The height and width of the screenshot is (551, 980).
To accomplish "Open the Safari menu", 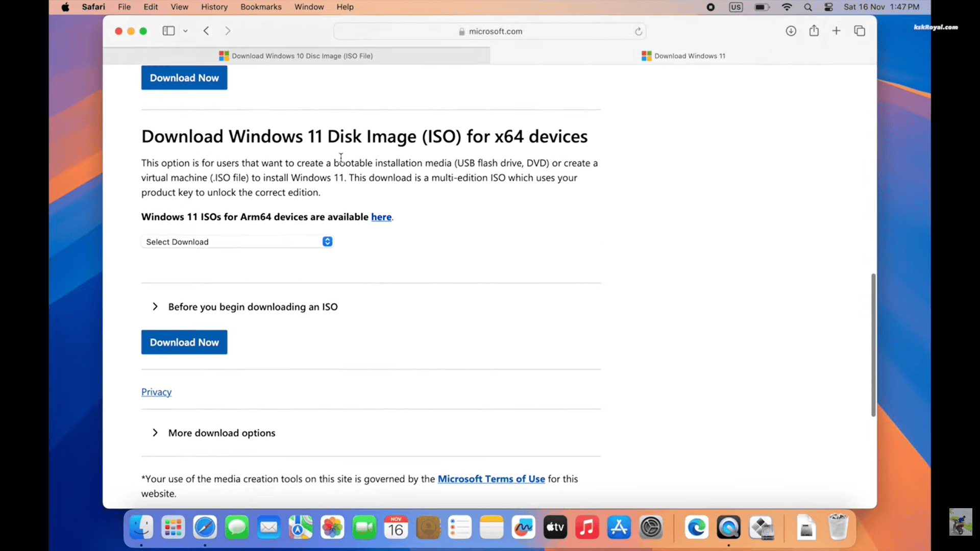I will tap(93, 7).
